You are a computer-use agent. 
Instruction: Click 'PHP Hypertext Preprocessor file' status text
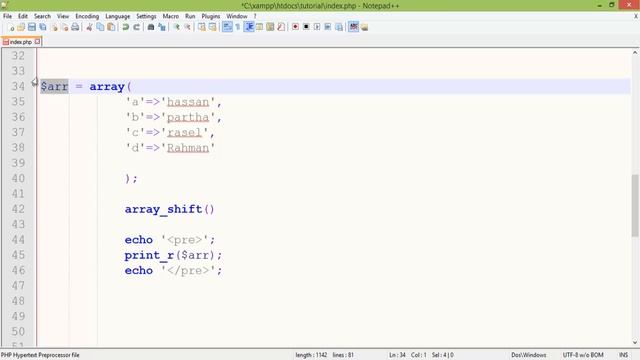pyautogui.click(x=40, y=355)
